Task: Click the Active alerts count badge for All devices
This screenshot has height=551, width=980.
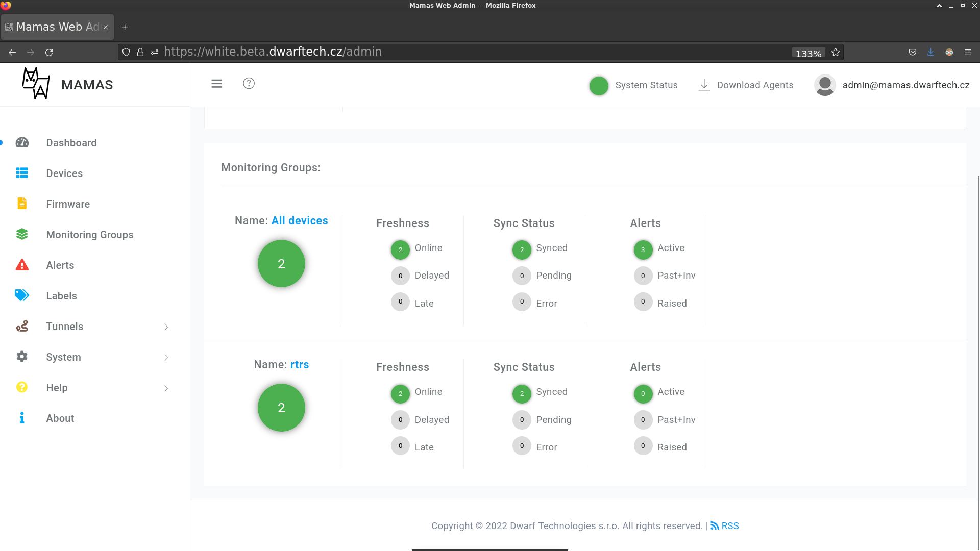Action: click(x=643, y=250)
